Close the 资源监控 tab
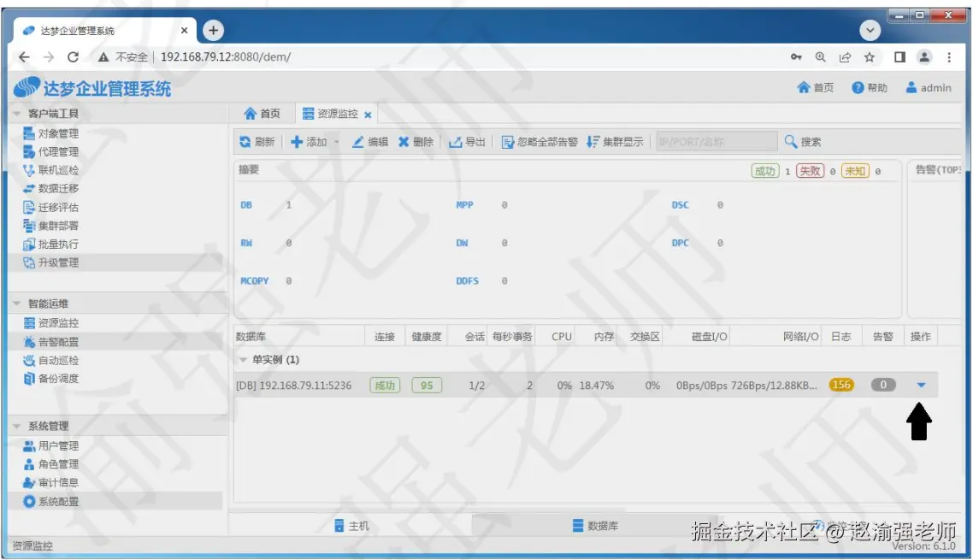Image resolution: width=973 pixels, height=560 pixels. coord(368,115)
